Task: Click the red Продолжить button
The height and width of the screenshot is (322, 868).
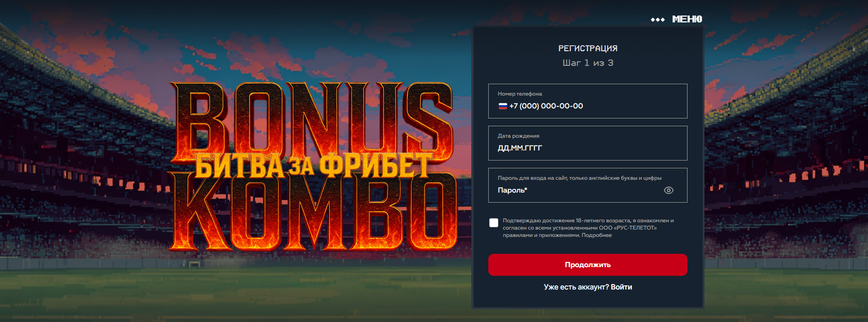Action: click(x=588, y=265)
